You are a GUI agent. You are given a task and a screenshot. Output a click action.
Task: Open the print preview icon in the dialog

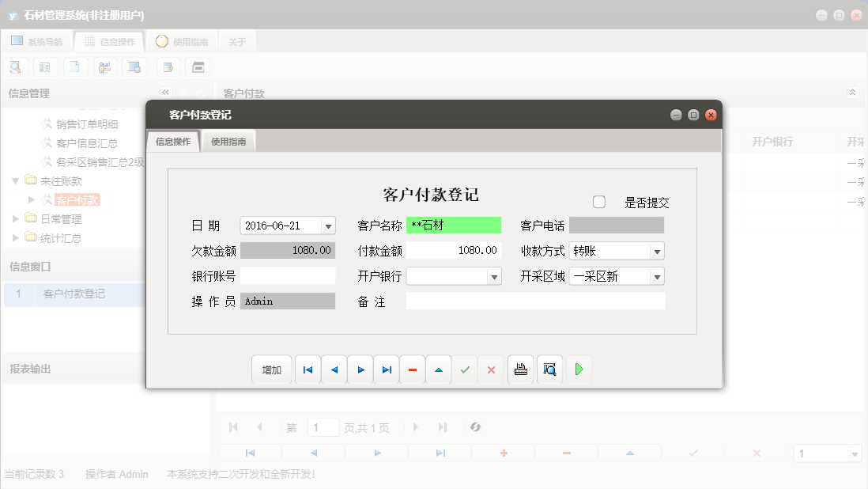tap(549, 369)
